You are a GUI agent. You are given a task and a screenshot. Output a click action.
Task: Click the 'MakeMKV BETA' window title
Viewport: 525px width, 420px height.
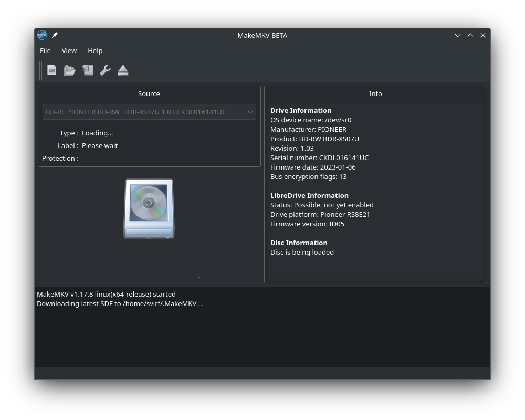(x=262, y=36)
